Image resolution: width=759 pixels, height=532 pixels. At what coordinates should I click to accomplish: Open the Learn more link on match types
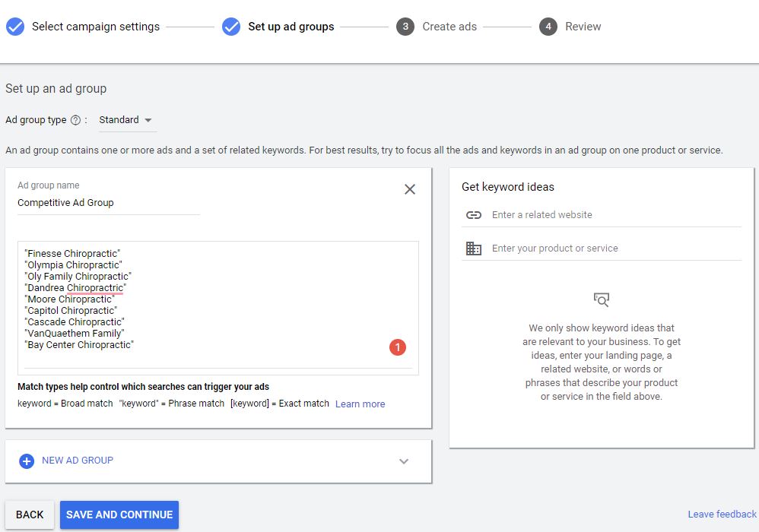[360, 404]
